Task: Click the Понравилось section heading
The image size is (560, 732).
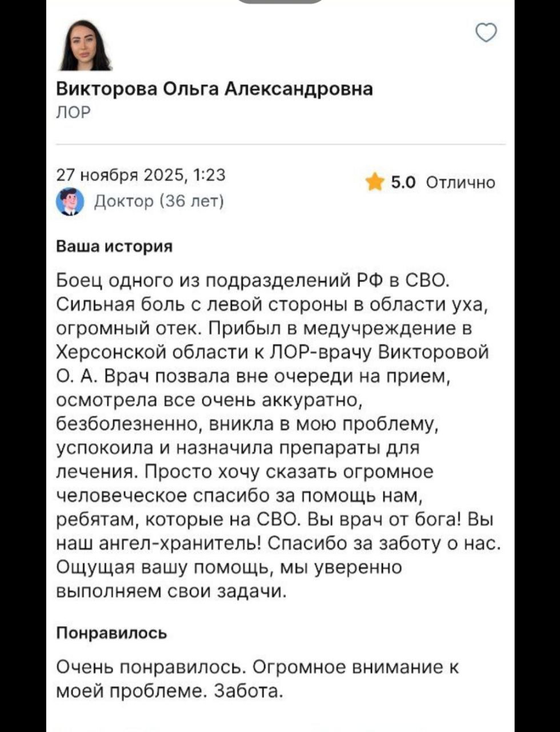Action: (x=112, y=633)
